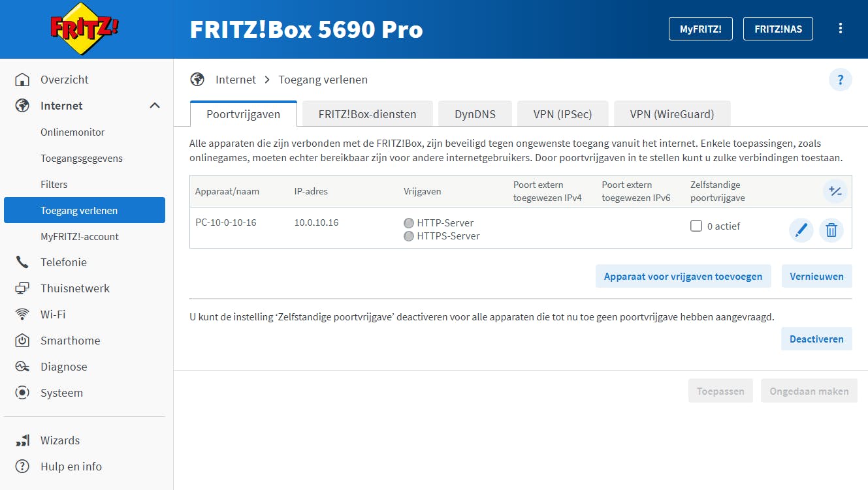Click 'Apparaat voor vrijgaven toevoegen'
The height and width of the screenshot is (490, 868).
(x=683, y=276)
